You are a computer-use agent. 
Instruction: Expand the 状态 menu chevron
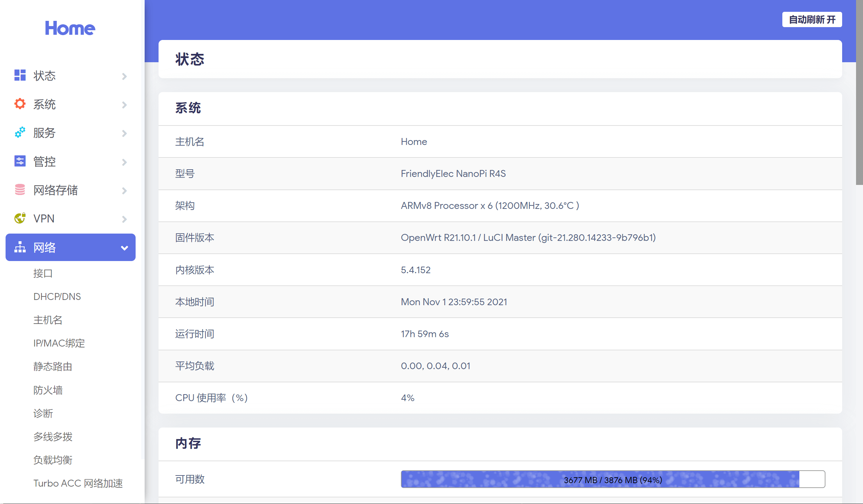tap(124, 76)
